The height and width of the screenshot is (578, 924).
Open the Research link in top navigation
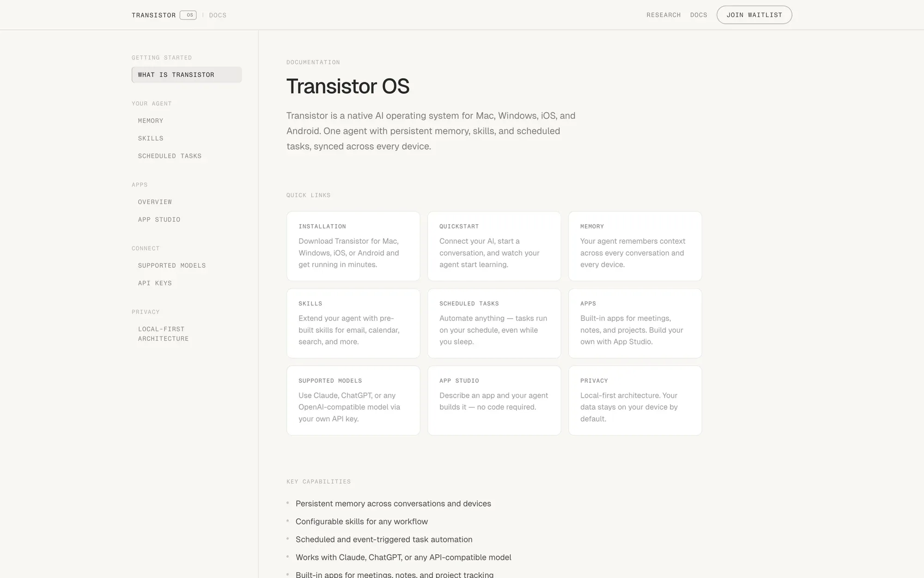(663, 15)
